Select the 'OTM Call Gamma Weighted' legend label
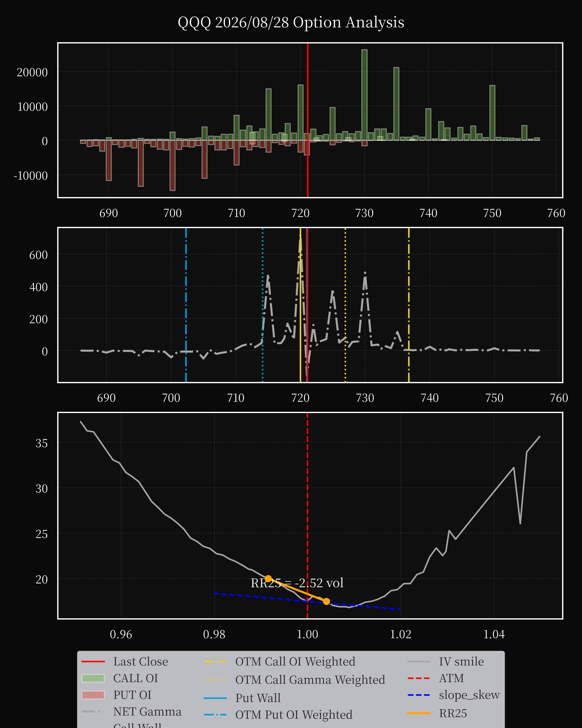 pyautogui.click(x=310, y=680)
